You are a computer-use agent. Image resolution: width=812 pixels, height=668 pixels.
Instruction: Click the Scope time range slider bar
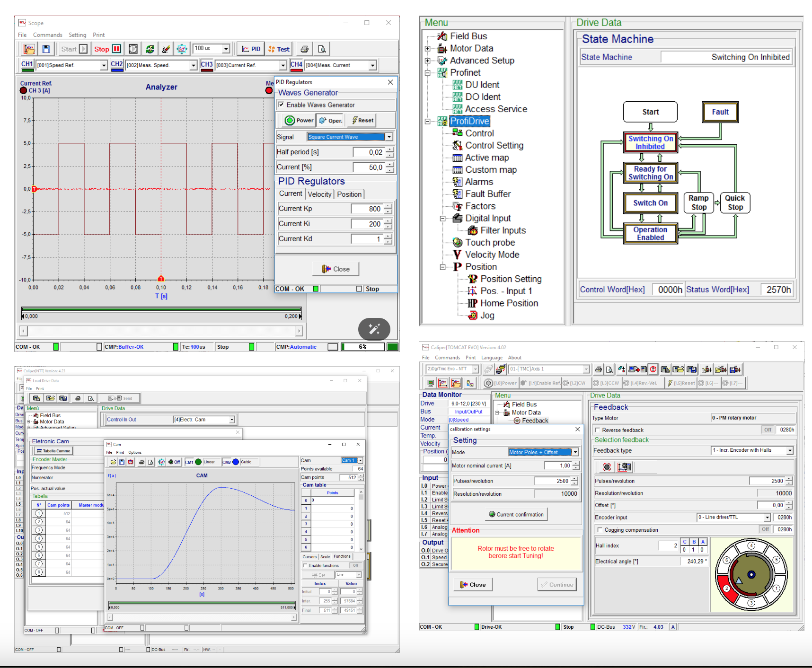pos(161,309)
